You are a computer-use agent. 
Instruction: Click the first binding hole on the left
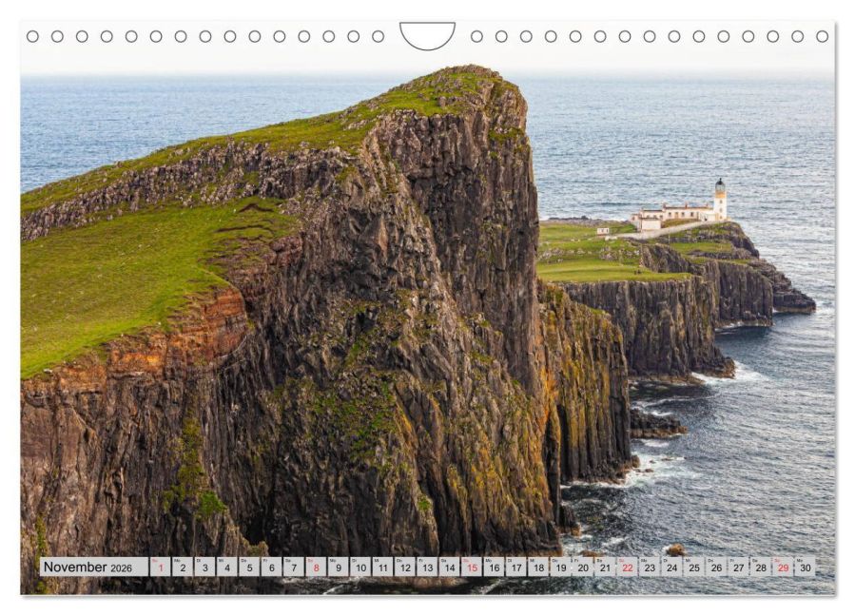(x=32, y=36)
